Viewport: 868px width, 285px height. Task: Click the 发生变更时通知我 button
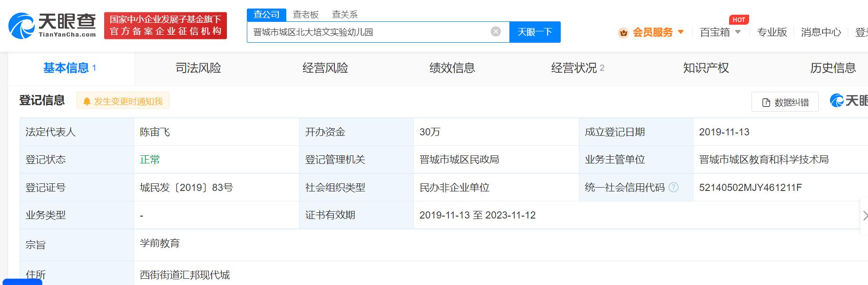pyautogui.click(x=123, y=101)
